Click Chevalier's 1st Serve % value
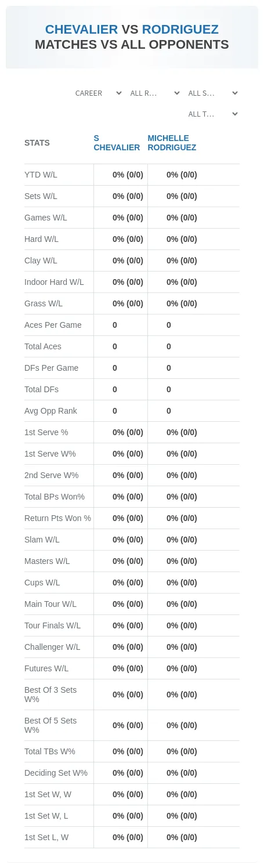 128,432
